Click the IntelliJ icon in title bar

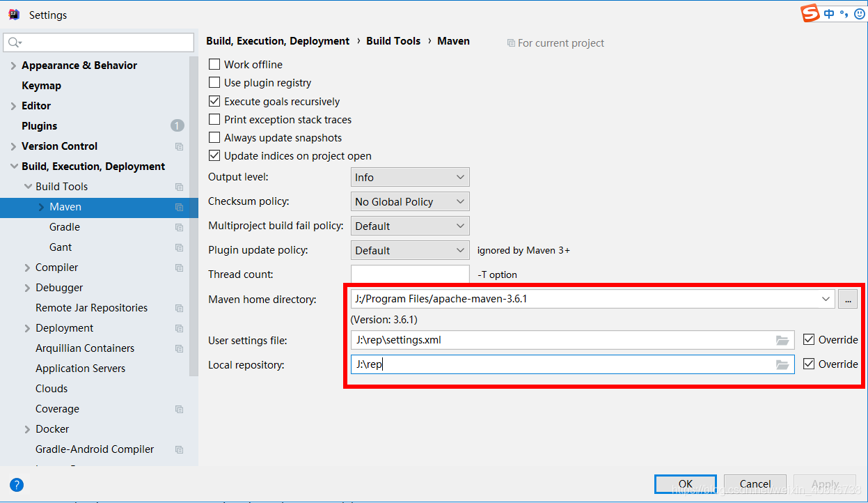pos(14,15)
